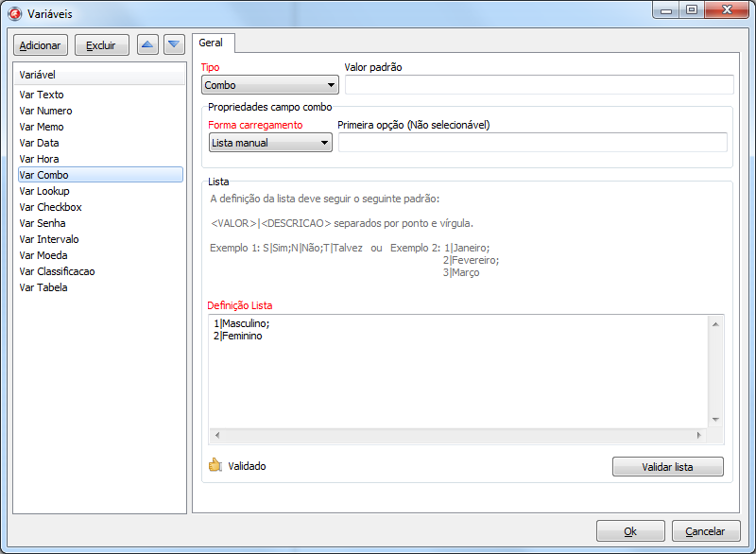Click the thumbs-up Validado icon

point(215,465)
